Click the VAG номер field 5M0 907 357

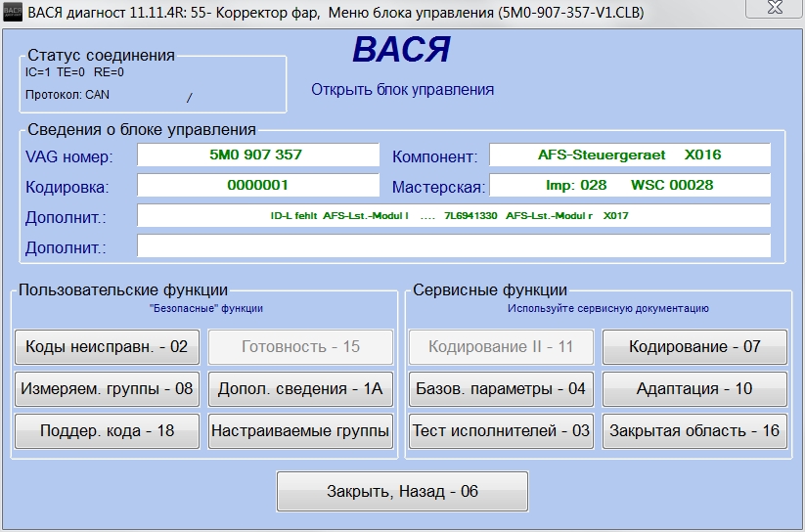(x=256, y=155)
